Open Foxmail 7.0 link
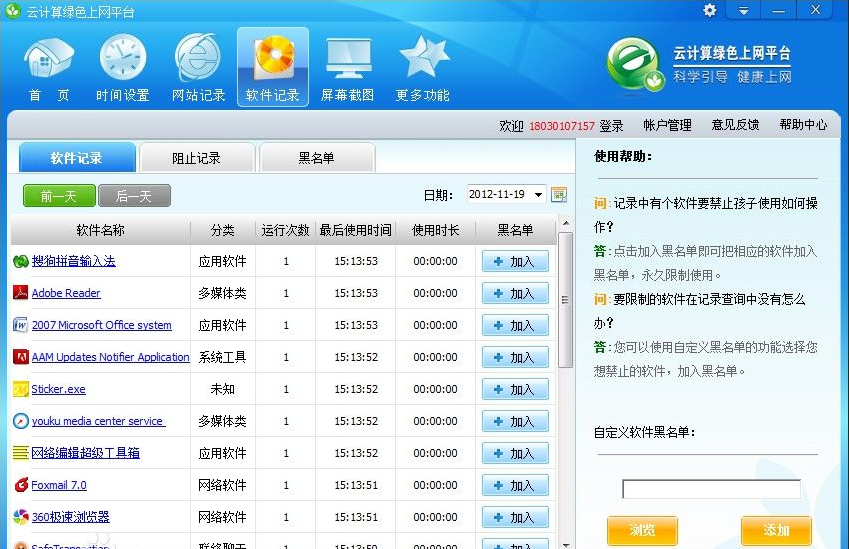 [x=59, y=485]
